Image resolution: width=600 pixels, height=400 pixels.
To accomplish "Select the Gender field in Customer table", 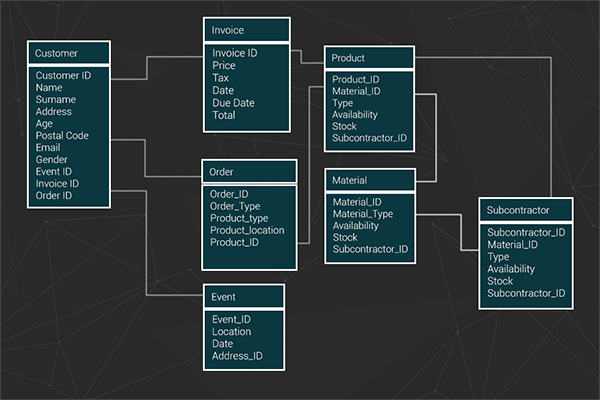I will click(x=52, y=160).
